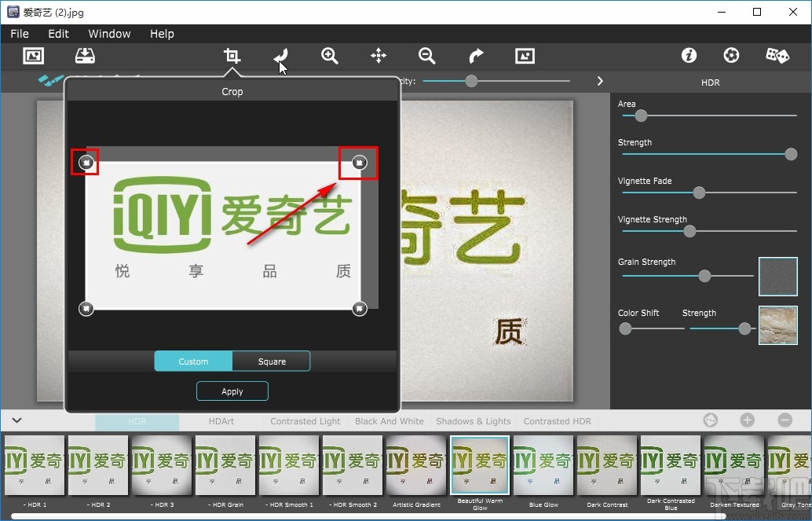The width and height of the screenshot is (812, 521).
Task: Open the info icon
Action: [x=689, y=56]
